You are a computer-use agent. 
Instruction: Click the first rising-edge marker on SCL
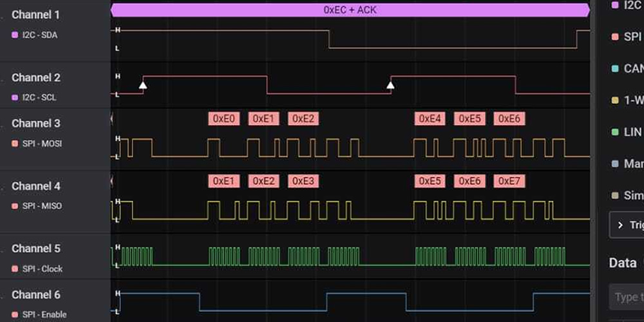pos(143,85)
